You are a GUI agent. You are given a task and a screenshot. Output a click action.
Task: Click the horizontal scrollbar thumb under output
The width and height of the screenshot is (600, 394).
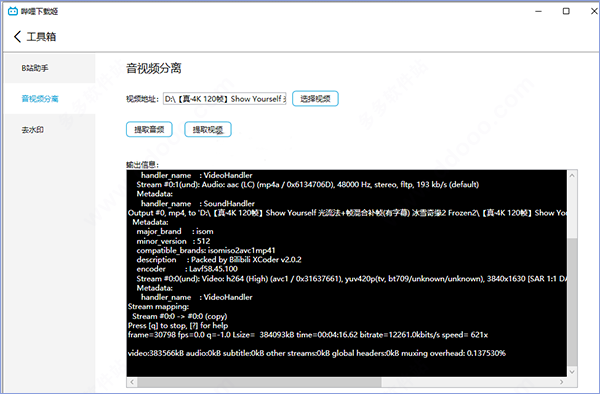[259, 382]
